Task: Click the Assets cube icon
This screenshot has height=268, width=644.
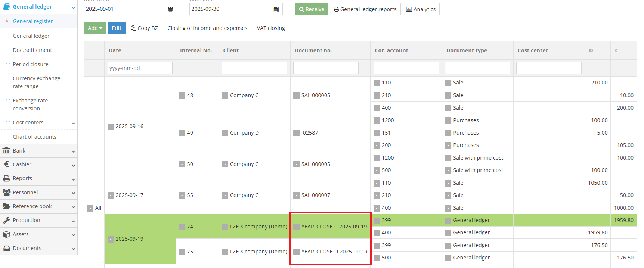Action: (x=6, y=234)
